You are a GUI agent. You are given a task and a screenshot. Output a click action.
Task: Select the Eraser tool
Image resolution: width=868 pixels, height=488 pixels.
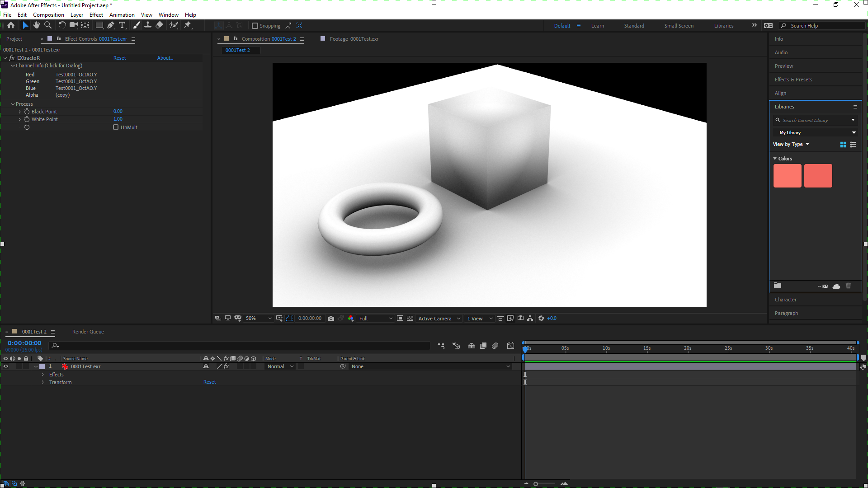[159, 25]
